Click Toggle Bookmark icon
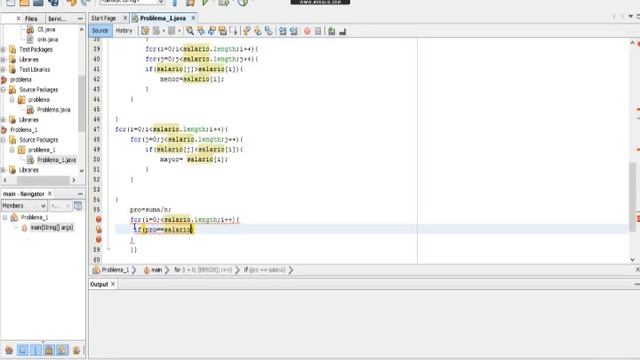The width and height of the screenshot is (640, 360). pos(269,31)
